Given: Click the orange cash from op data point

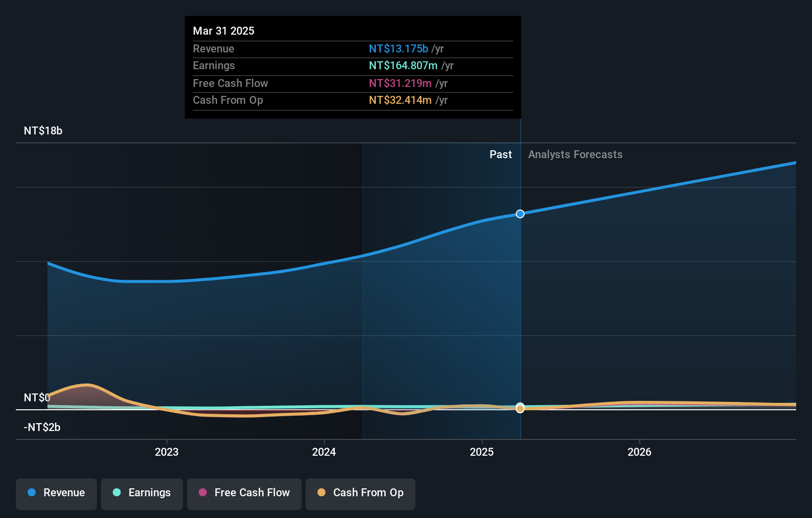Looking at the screenshot, I should point(520,409).
